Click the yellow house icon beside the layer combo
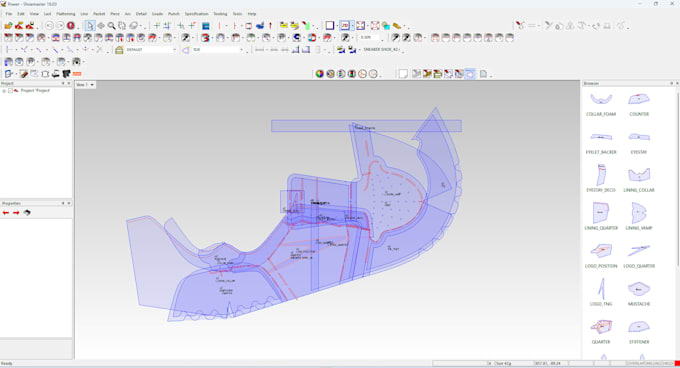The width and height of the screenshot is (680, 368). (x=119, y=50)
